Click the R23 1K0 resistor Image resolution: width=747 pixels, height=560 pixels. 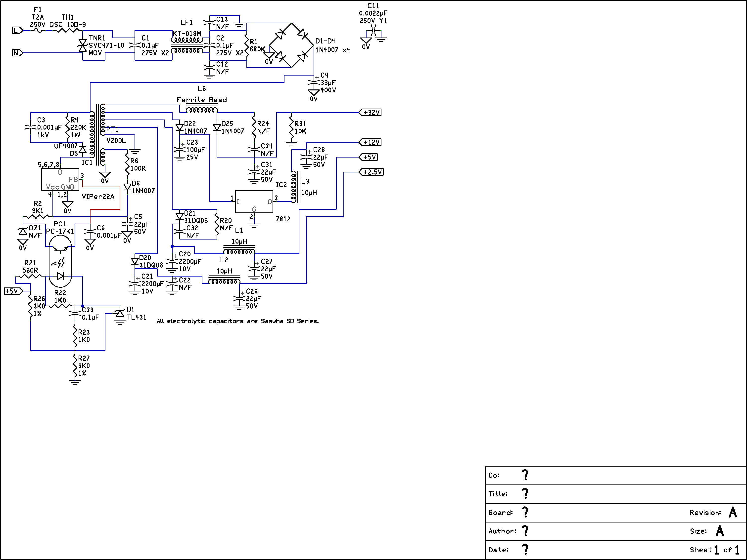75,336
